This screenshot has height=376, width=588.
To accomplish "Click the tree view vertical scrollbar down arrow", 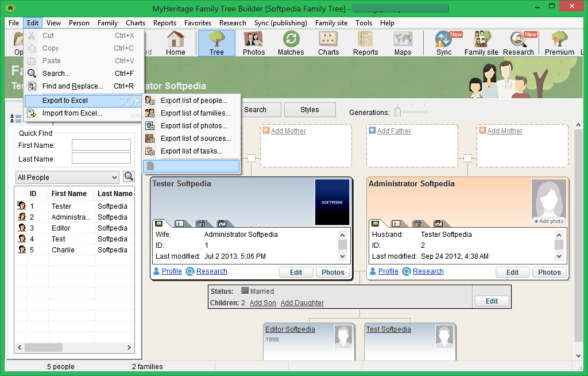I will point(578,355).
